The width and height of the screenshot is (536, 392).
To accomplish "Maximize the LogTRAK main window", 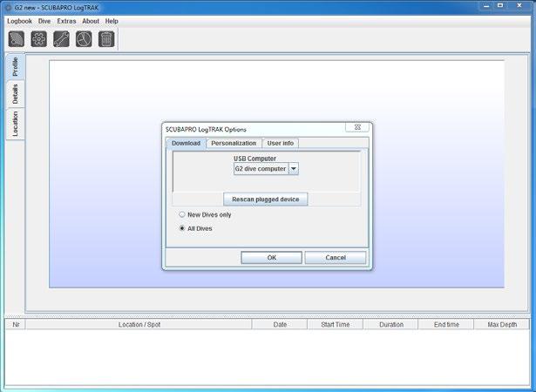I will [x=500, y=6].
